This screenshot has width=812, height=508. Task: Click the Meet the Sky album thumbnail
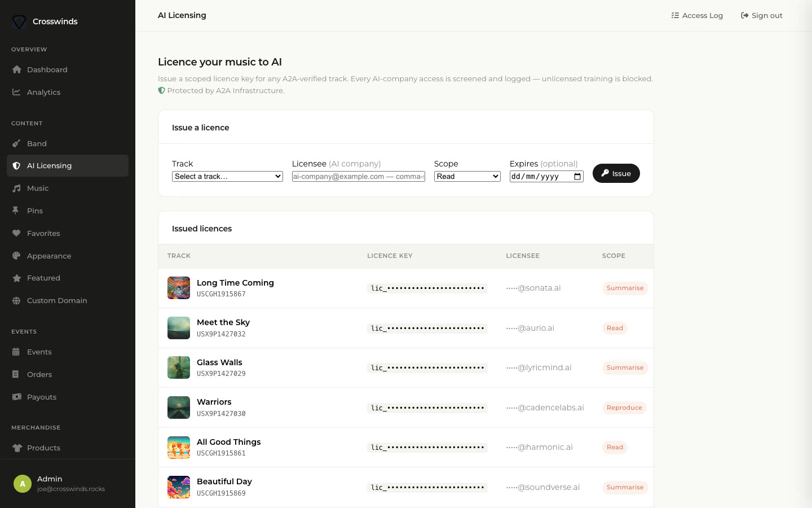pyautogui.click(x=179, y=328)
